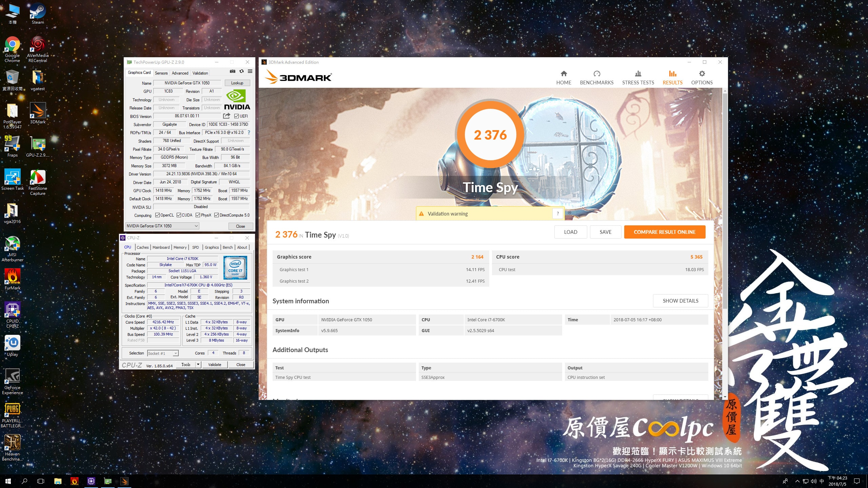Toggle the PhysX checkbox in GPU-Z
Image resolution: width=868 pixels, height=488 pixels.
pos(198,215)
